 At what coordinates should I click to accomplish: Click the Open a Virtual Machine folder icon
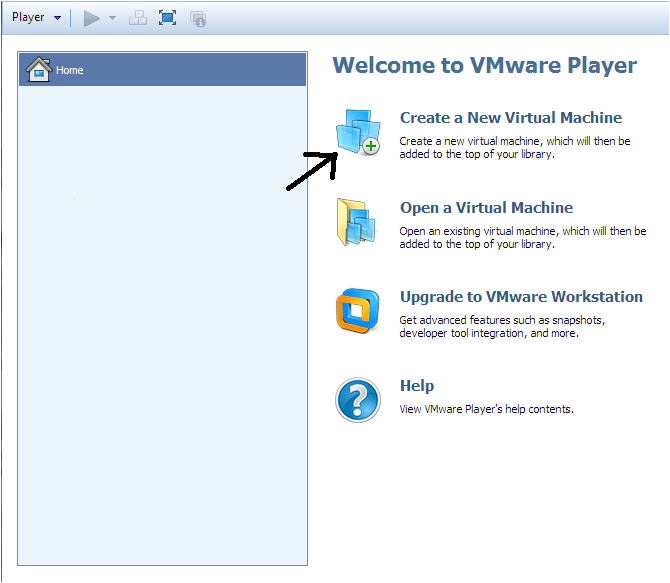click(356, 223)
